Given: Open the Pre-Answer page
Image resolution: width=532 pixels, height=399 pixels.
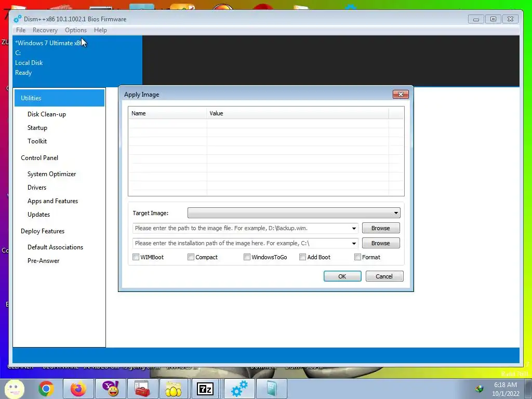Looking at the screenshot, I should (x=44, y=261).
